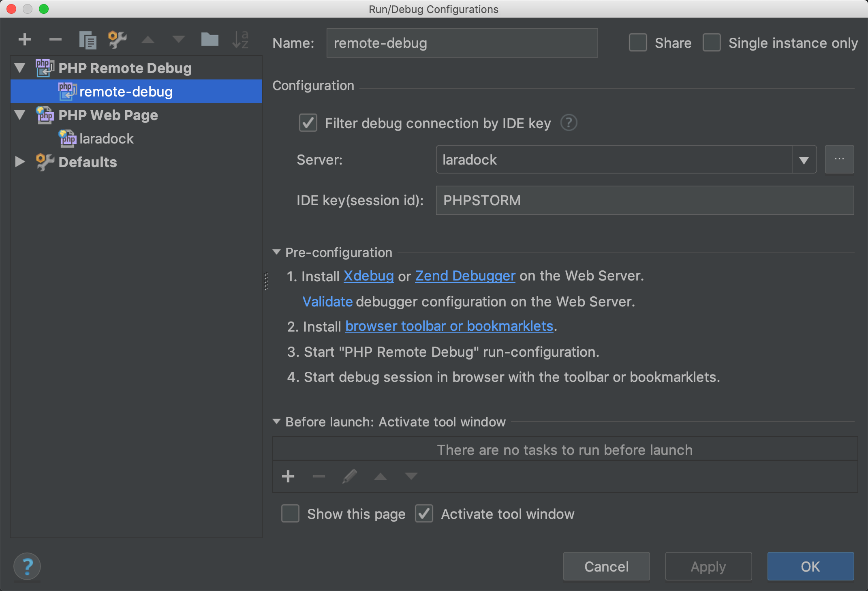Add a before launch task with plus icon
This screenshot has width=868, height=591.
(288, 476)
